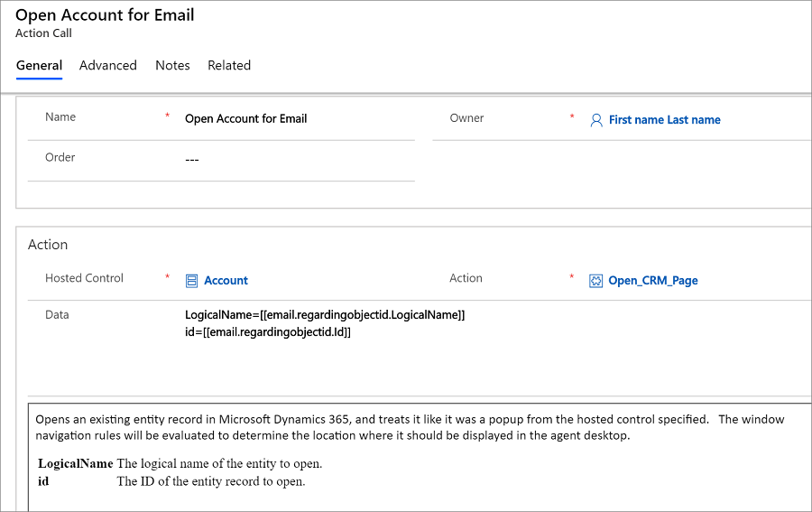This screenshot has height=512, width=812.
Task: Open the Open_CRM_Page action link
Action: (653, 280)
